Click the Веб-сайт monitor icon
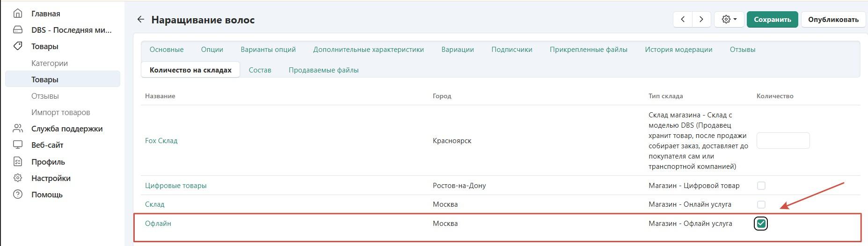 [18, 145]
